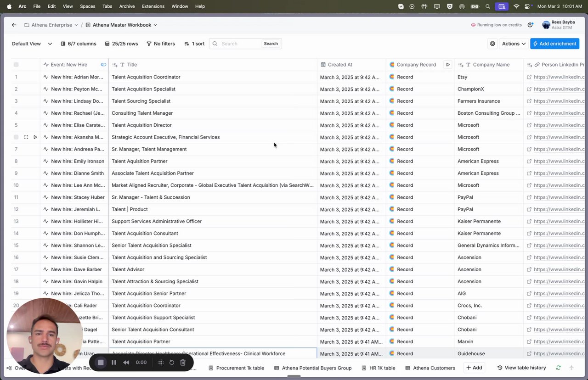The image size is (588, 380).
Task: Restart the recording with the circular arrow
Action: (x=171, y=363)
